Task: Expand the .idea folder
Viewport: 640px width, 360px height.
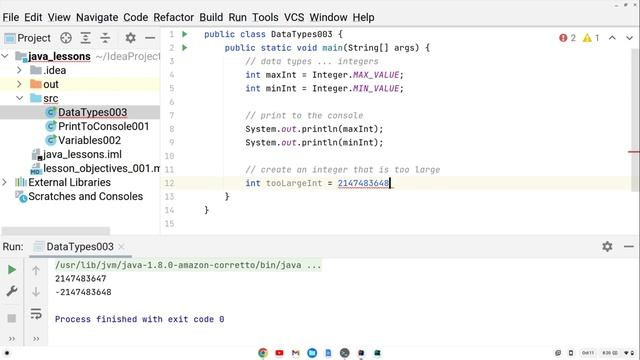Action: point(19,70)
